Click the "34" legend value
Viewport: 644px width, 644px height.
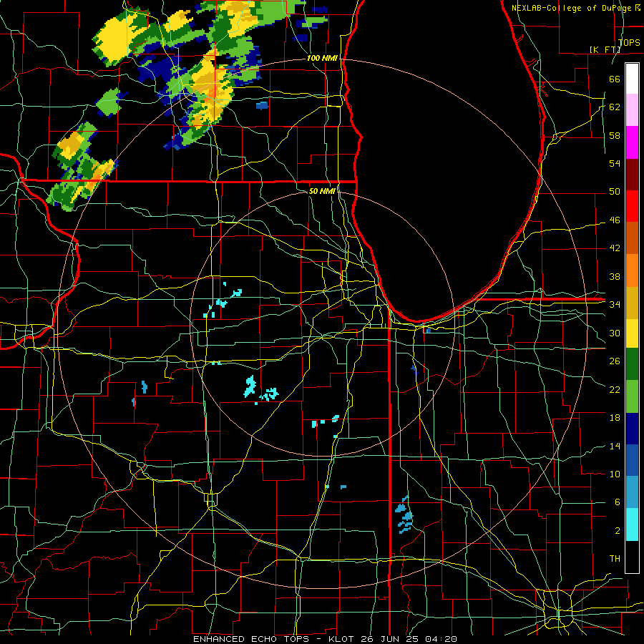(615, 305)
